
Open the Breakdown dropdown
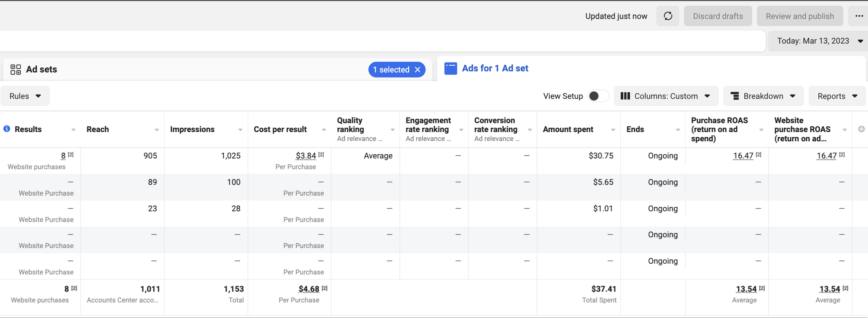(x=763, y=96)
